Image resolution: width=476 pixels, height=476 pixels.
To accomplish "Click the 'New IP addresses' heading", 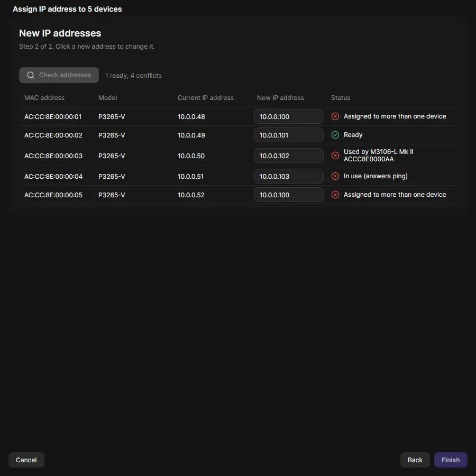I will point(60,33).
